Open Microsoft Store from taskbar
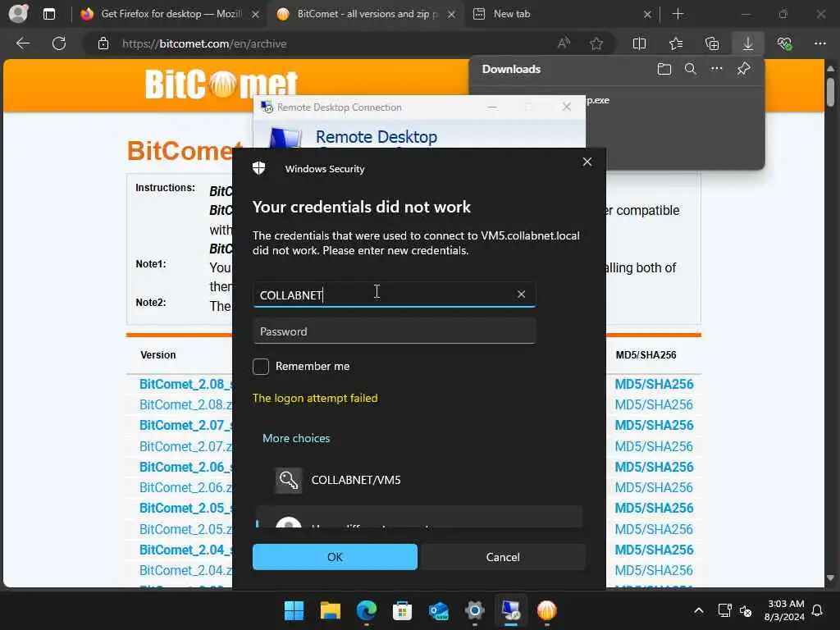840x630 pixels. [402, 610]
